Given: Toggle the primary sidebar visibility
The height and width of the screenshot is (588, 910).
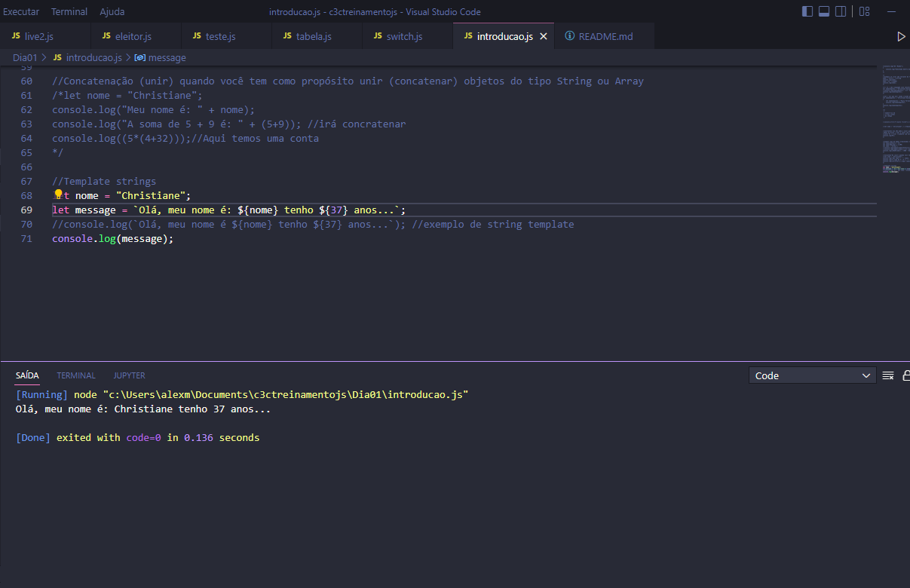Looking at the screenshot, I should coord(807,11).
